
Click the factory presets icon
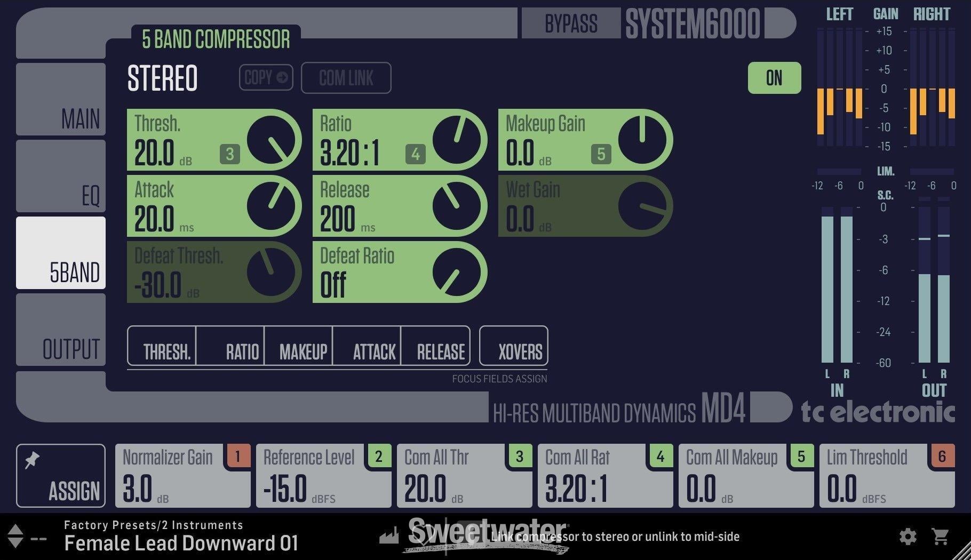point(389,536)
